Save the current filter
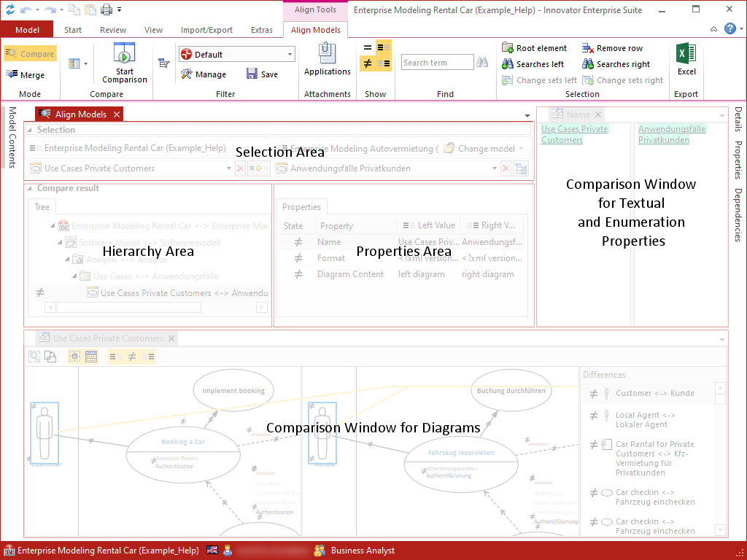 (x=262, y=74)
